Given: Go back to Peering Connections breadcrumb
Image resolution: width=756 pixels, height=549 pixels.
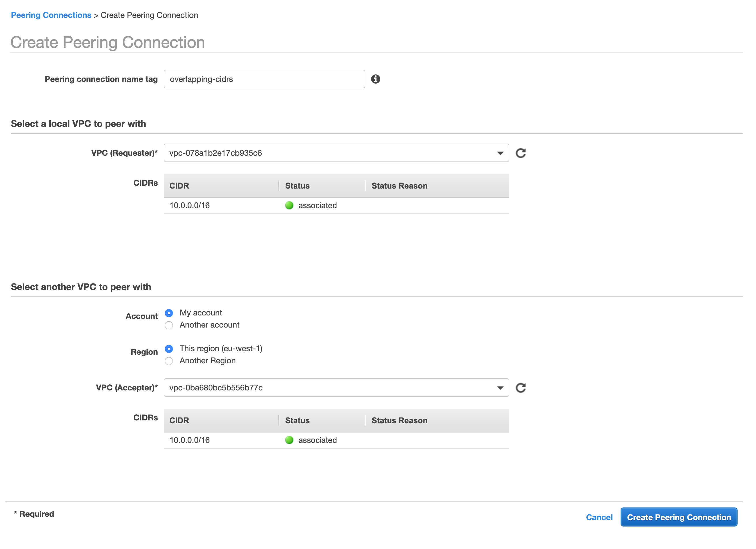Looking at the screenshot, I should point(51,15).
